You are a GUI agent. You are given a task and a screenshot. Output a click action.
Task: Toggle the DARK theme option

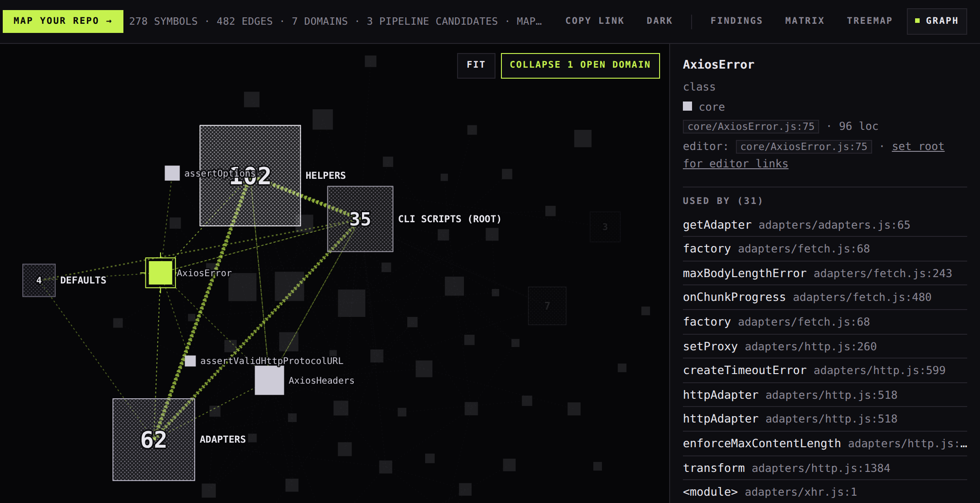[x=659, y=21]
